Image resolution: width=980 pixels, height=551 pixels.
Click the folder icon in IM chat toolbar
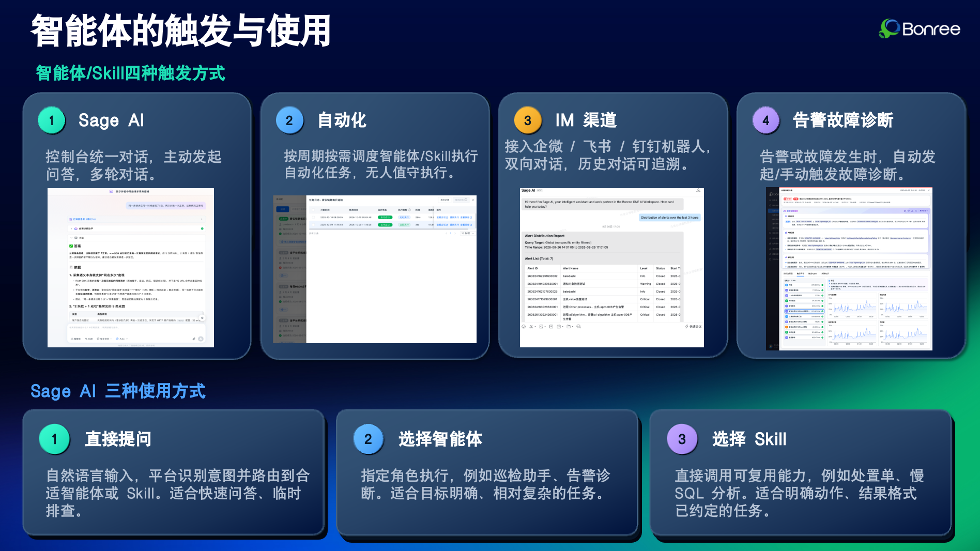(569, 327)
